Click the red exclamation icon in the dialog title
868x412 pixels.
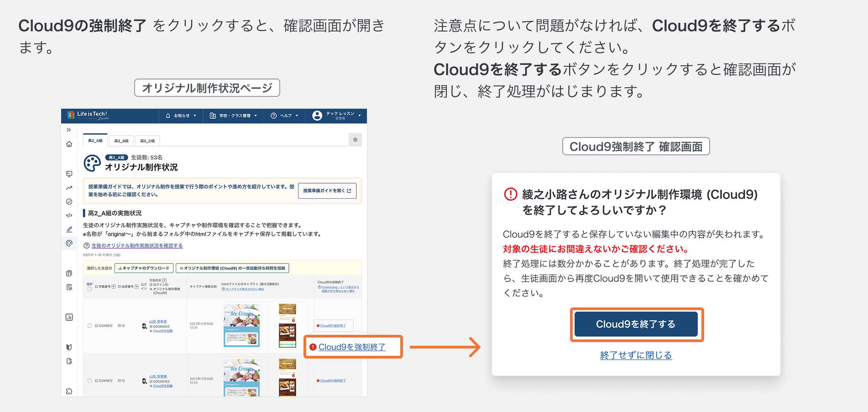coord(510,194)
